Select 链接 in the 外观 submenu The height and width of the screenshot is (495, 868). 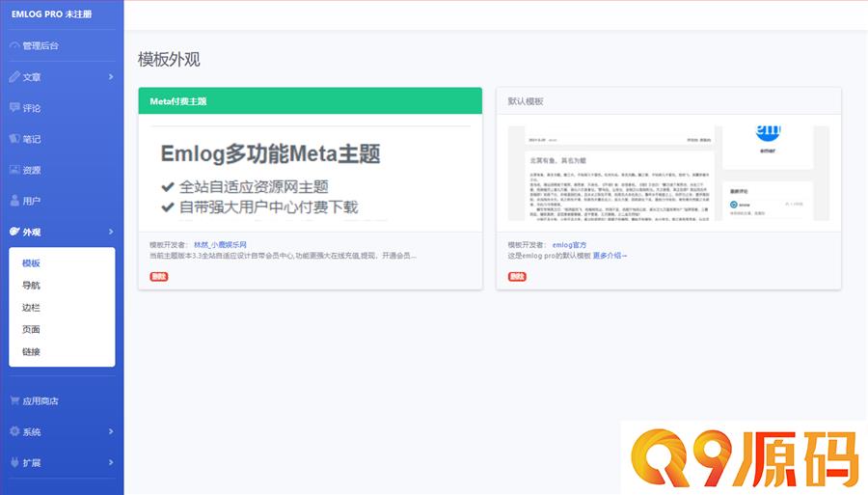pos(31,351)
